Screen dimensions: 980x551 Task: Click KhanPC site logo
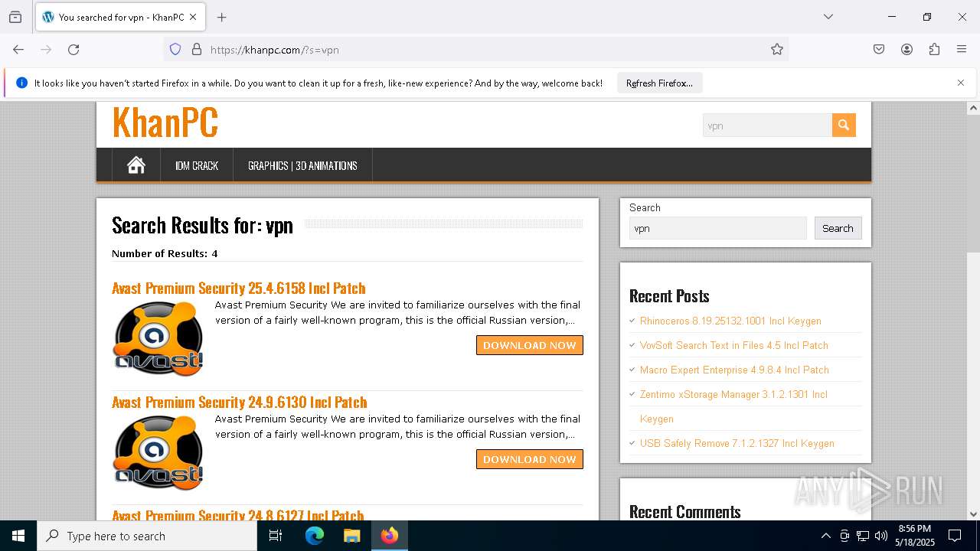pyautogui.click(x=165, y=122)
